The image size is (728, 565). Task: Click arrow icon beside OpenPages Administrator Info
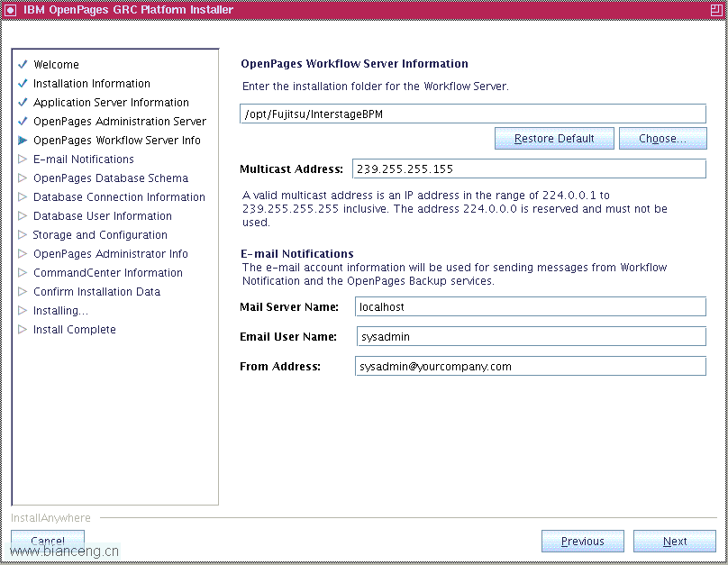[x=23, y=253]
